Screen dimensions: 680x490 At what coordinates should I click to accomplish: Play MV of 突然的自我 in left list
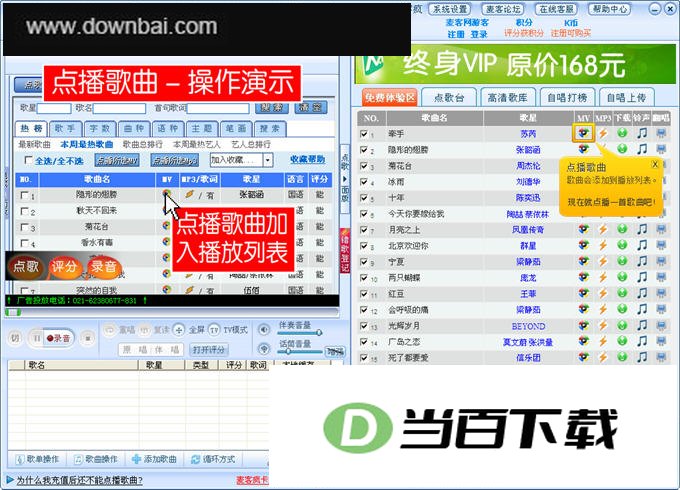click(166, 290)
